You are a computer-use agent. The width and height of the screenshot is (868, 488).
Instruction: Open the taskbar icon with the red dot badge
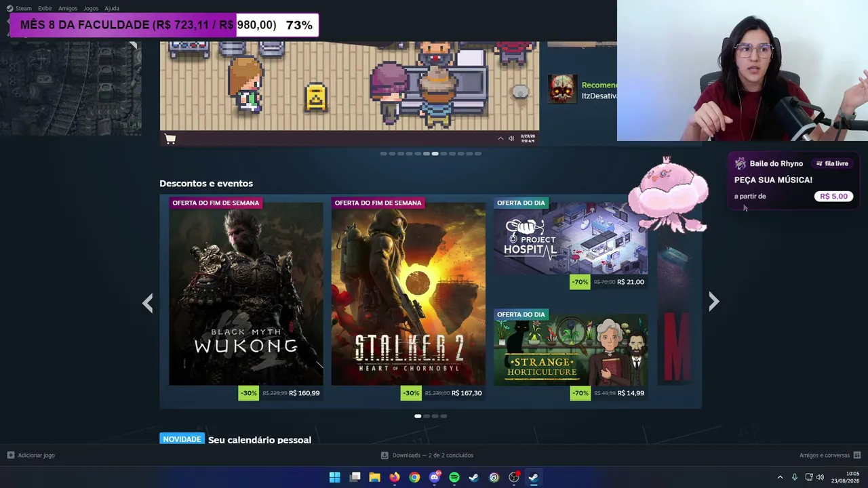tap(514, 477)
